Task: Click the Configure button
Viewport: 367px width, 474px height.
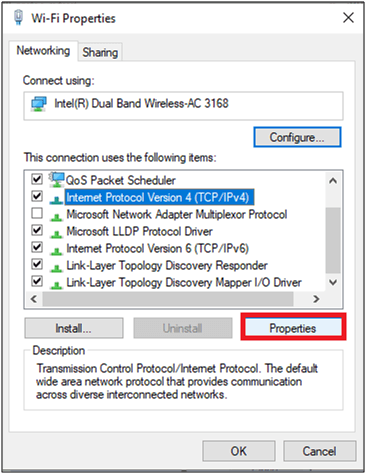Action: tap(297, 137)
